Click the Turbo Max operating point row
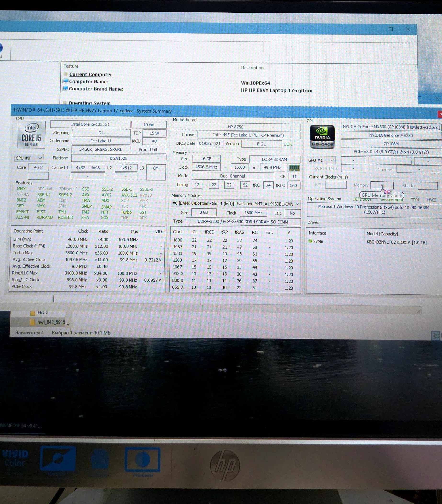This screenshot has width=442, height=504. coord(87,253)
